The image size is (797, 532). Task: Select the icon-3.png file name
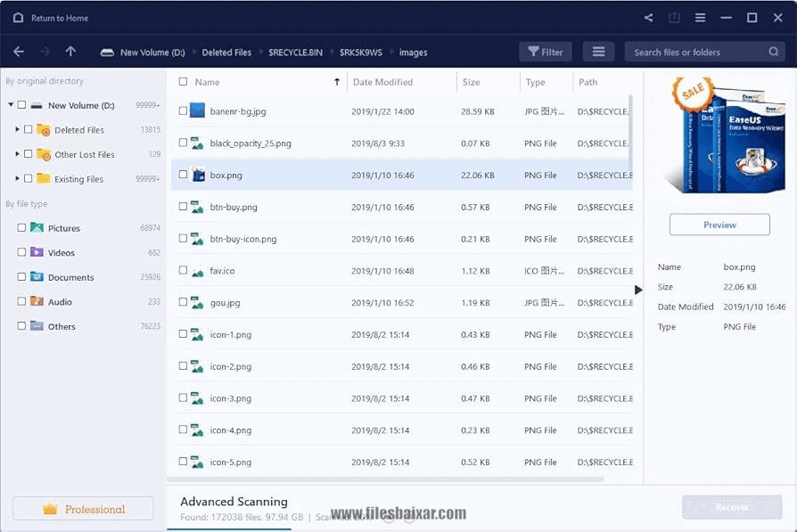230,398
